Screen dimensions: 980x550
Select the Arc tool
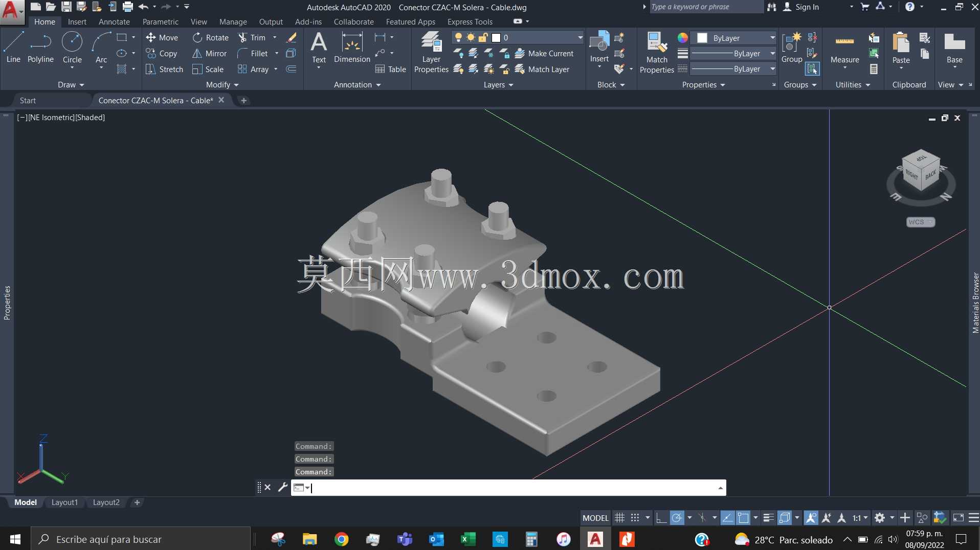tap(101, 47)
